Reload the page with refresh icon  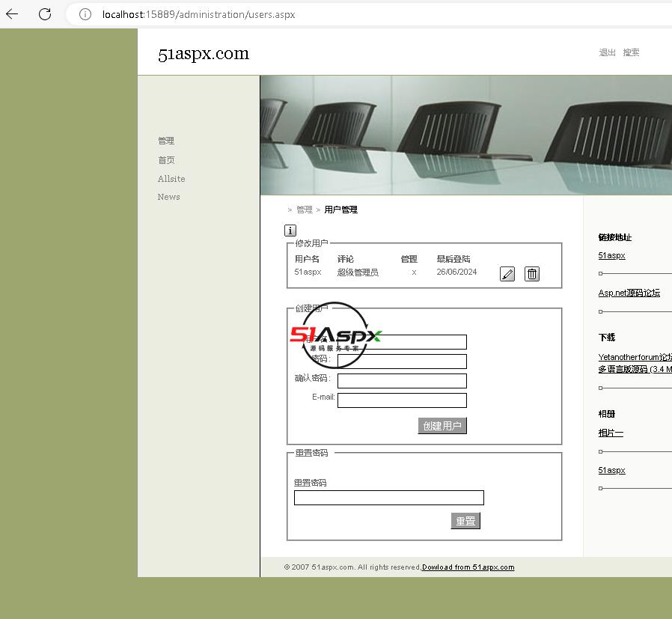45,14
